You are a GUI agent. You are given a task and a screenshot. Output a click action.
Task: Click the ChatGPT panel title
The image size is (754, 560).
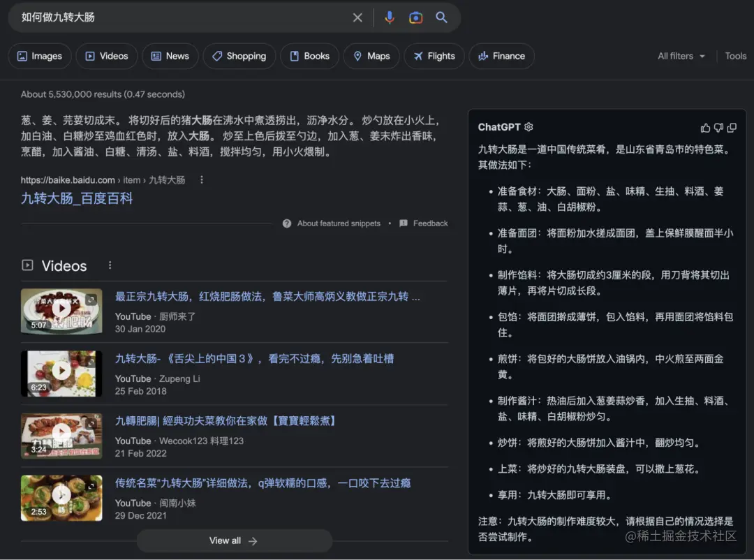pos(498,127)
